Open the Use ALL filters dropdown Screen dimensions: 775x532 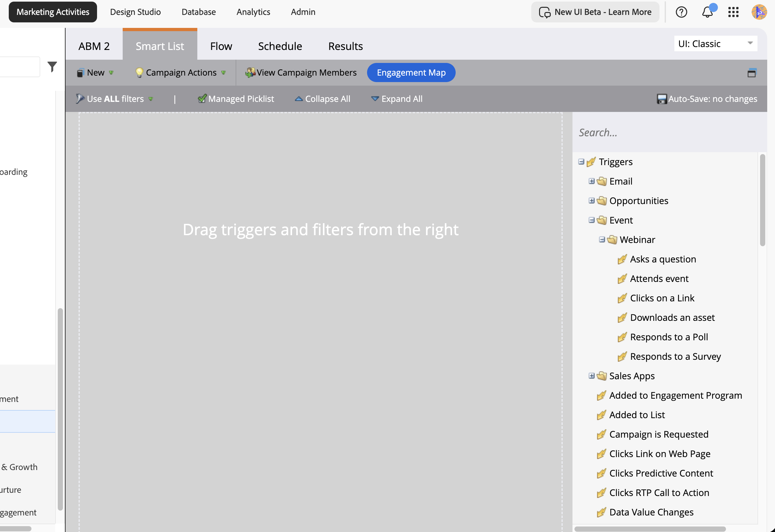[x=114, y=99]
